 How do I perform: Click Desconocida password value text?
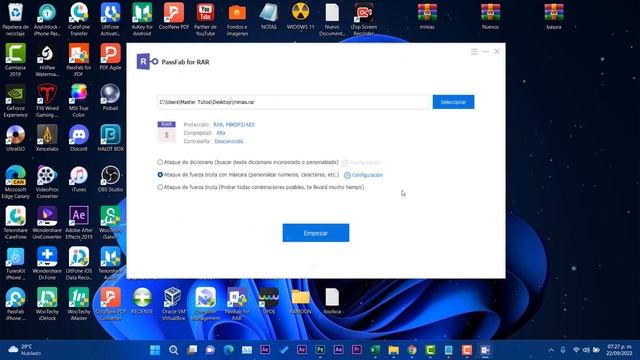click(x=229, y=141)
